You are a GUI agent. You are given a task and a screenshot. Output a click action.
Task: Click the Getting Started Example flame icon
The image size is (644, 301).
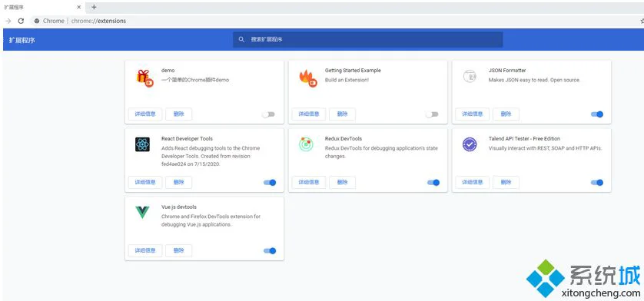(307, 78)
